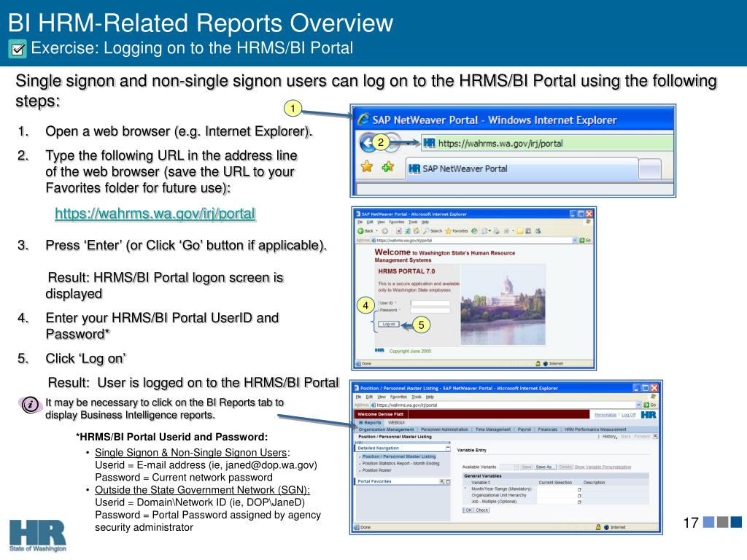
Task: Open Position Roster in Detailed Navigation
Action: (377, 470)
